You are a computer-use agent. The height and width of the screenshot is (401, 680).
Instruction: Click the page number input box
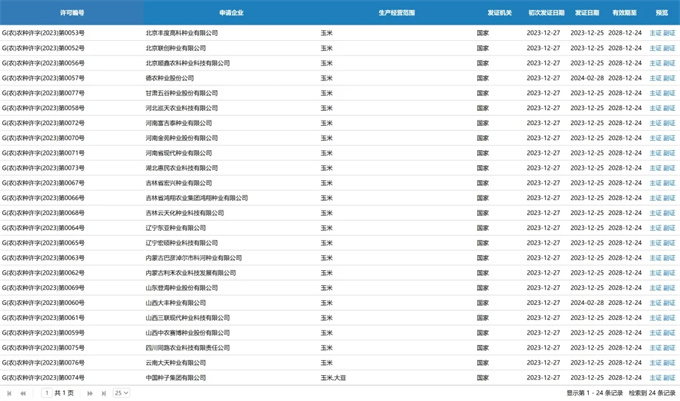[47, 393]
